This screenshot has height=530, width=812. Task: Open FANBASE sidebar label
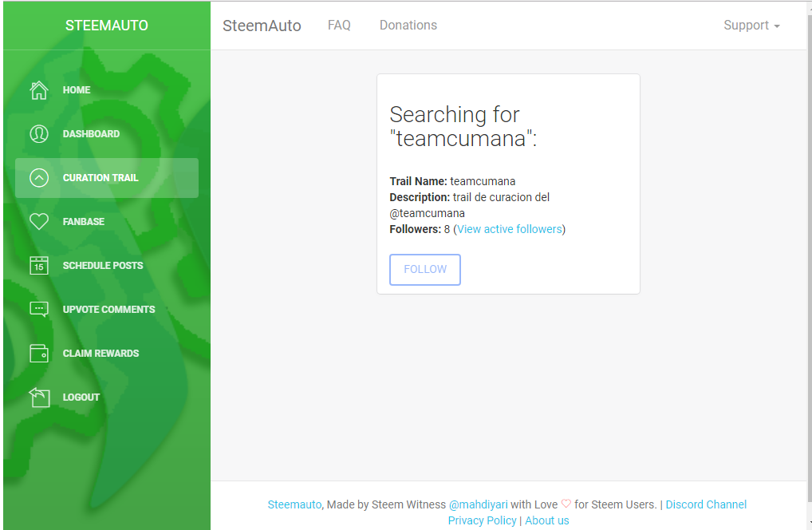pyautogui.click(x=84, y=221)
